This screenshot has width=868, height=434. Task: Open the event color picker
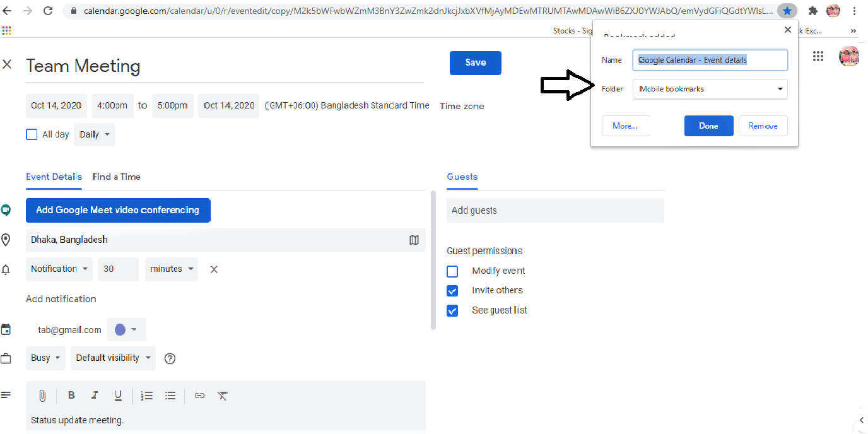[x=126, y=329]
